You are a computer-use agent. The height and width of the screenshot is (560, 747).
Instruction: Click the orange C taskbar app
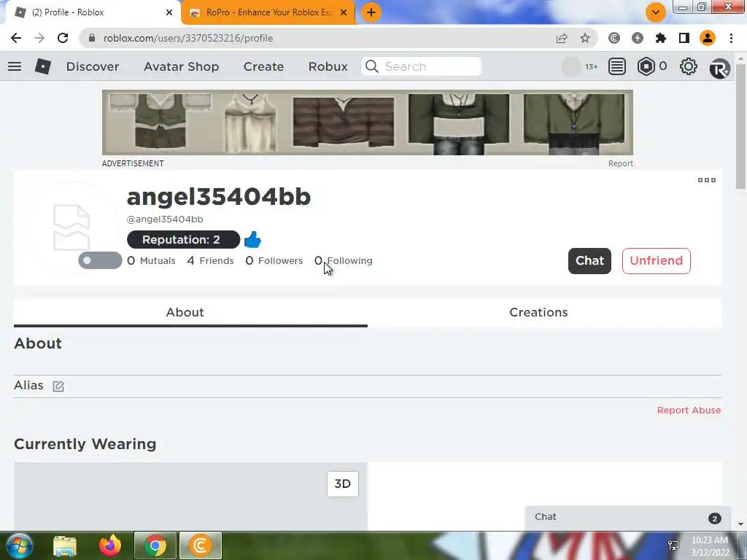click(x=201, y=545)
